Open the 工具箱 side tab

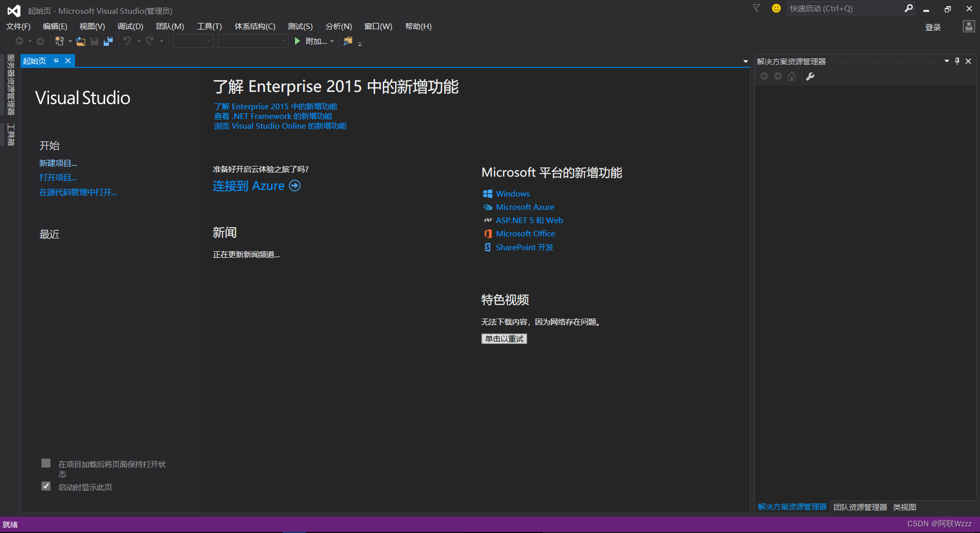[11, 135]
